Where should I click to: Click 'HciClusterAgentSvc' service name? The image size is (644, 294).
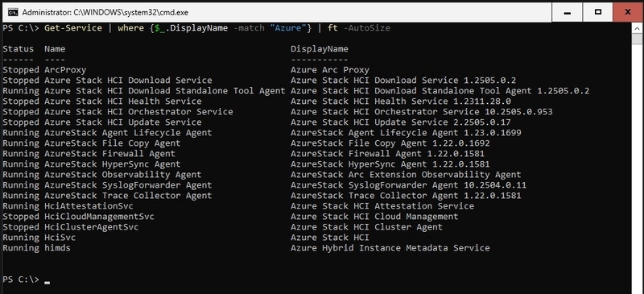92,227
